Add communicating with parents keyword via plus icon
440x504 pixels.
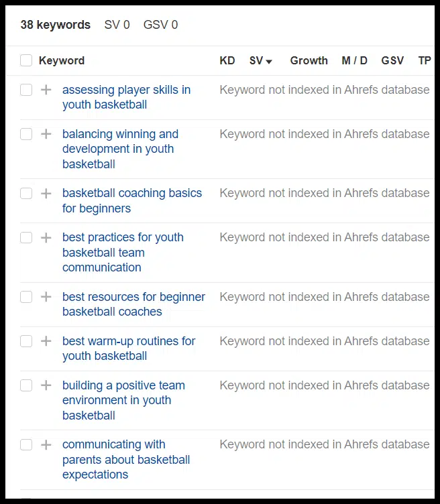(46, 445)
